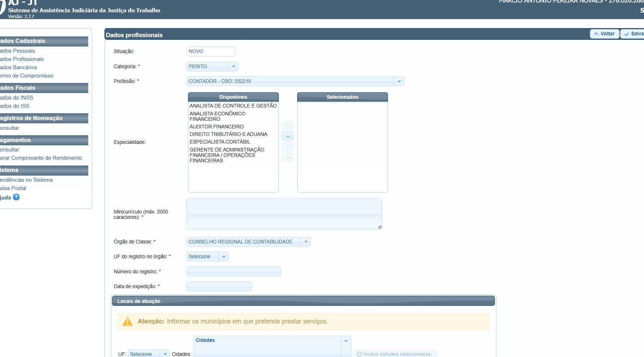Open Dados Bancários in the sidebar
This screenshot has height=357, width=644.
click(x=18, y=67)
